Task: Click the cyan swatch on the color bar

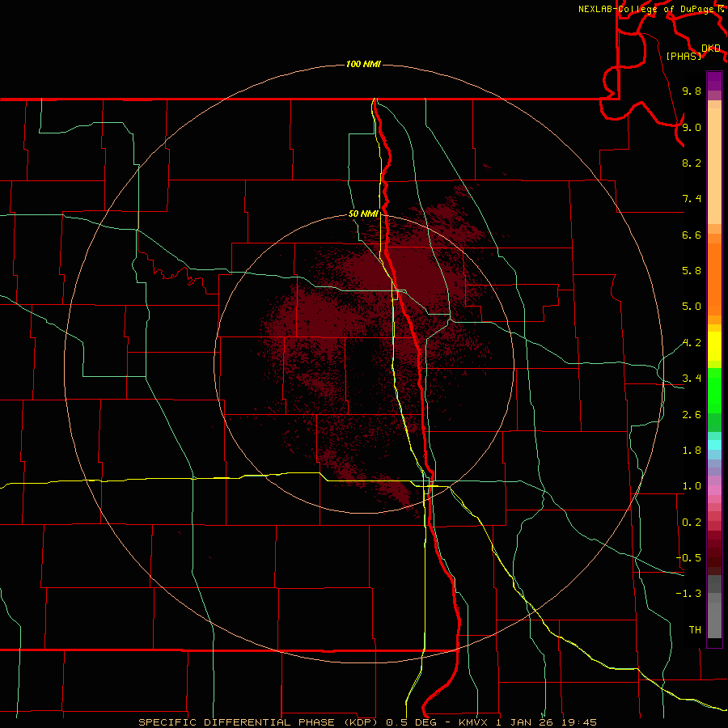Action: point(714,445)
